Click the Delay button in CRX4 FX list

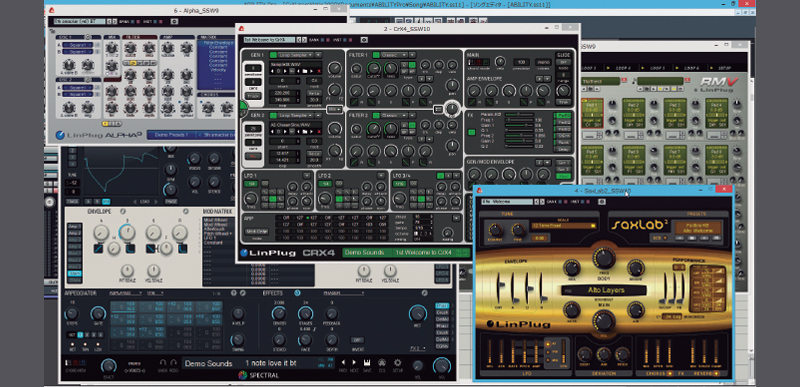click(x=563, y=149)
